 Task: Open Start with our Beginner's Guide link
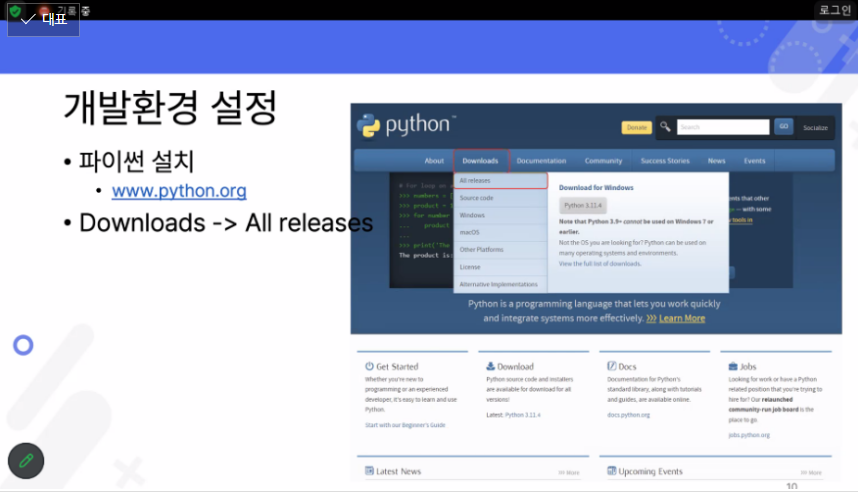pos(405,425)
